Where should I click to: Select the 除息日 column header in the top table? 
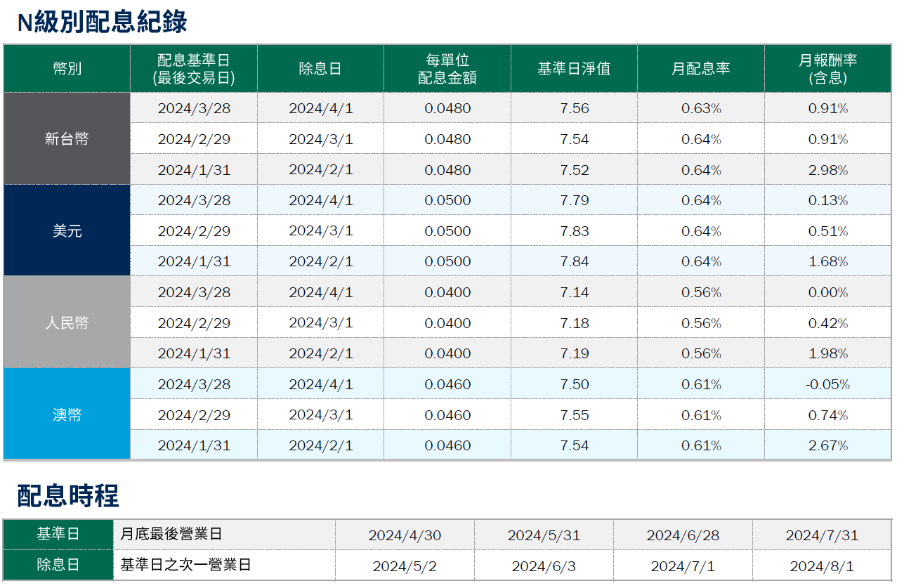[x=320, y=68]
